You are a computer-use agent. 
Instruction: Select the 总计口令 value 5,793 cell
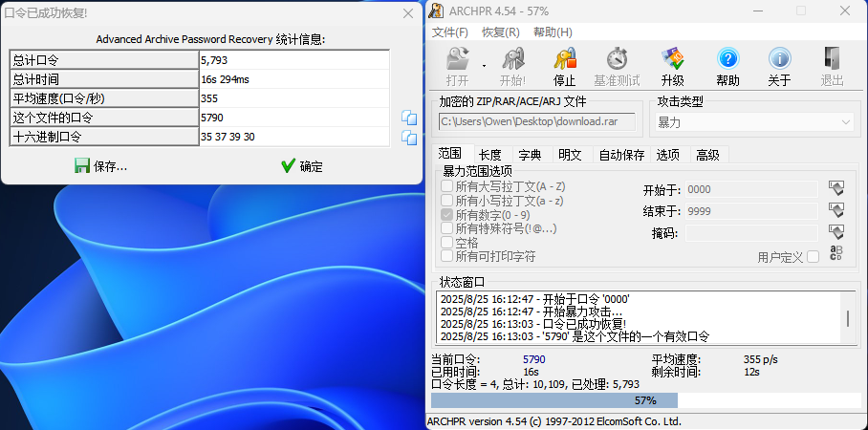tap(293, 60)
